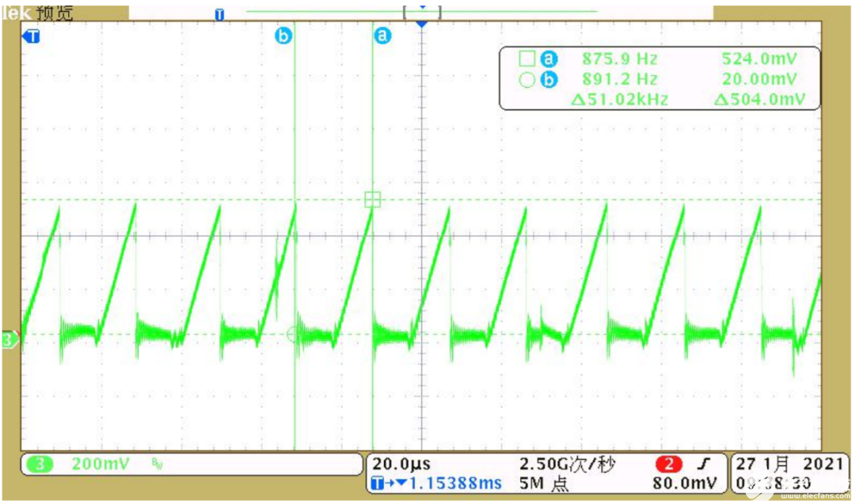855x504 pixels.
Task: Click the 524.0mV cursor a voltage readout
Action: pyautogui.click(x=759, y=59)
